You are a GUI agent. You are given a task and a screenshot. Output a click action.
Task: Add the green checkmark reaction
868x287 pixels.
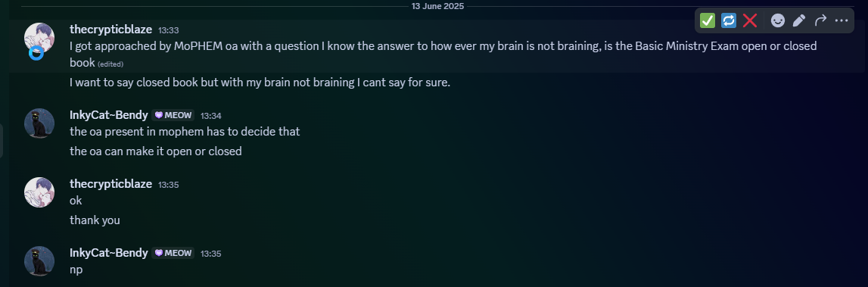pyautogui.click(x=708, y=20)
